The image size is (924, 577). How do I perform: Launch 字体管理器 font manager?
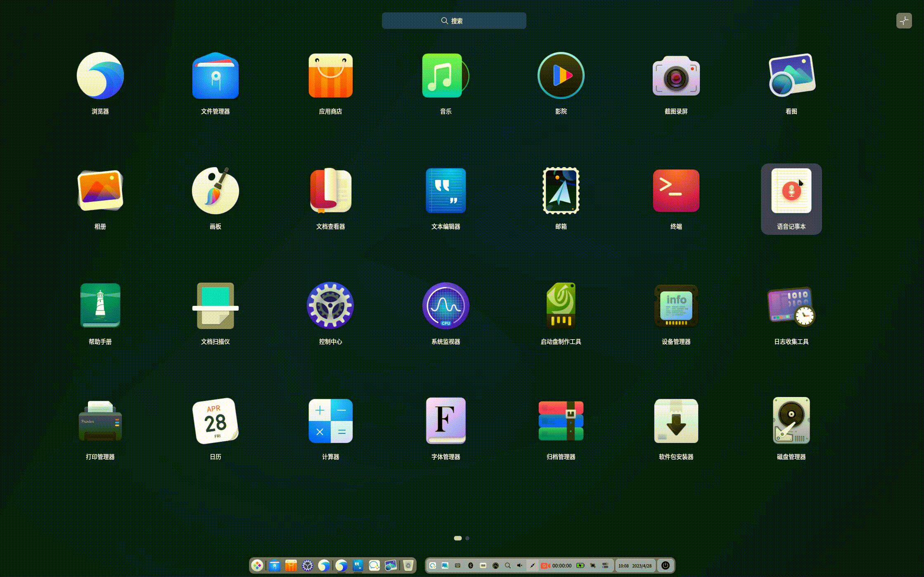[445, 421]
